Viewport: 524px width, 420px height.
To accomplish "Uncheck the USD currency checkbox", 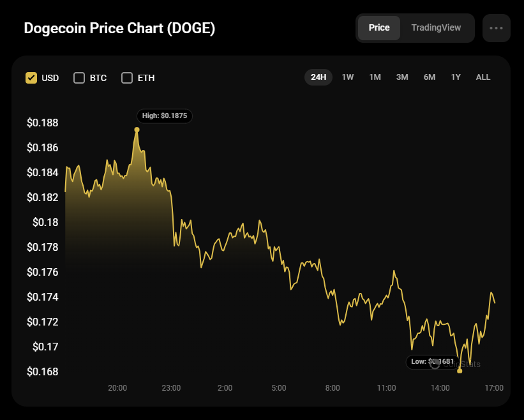I will click(x=31, y=78).
